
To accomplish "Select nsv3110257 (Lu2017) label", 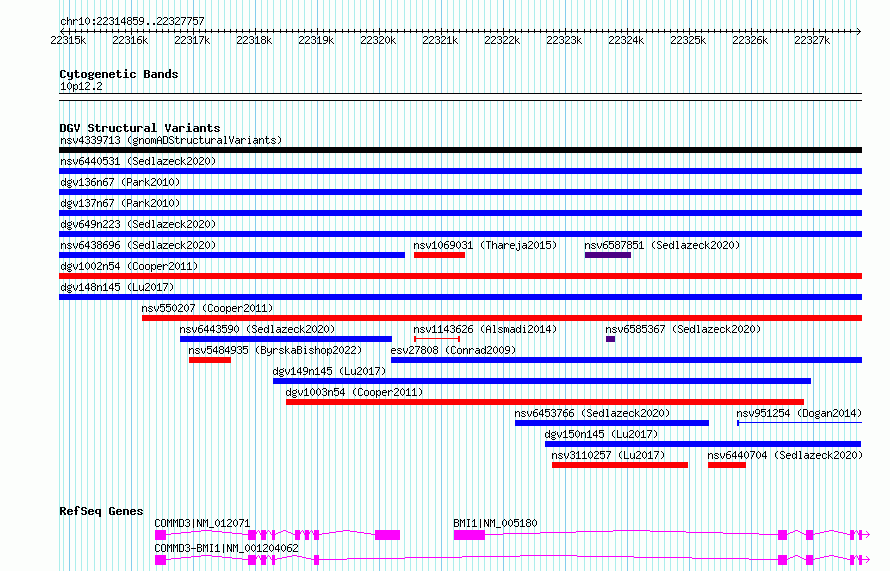I will click(608, 455).
